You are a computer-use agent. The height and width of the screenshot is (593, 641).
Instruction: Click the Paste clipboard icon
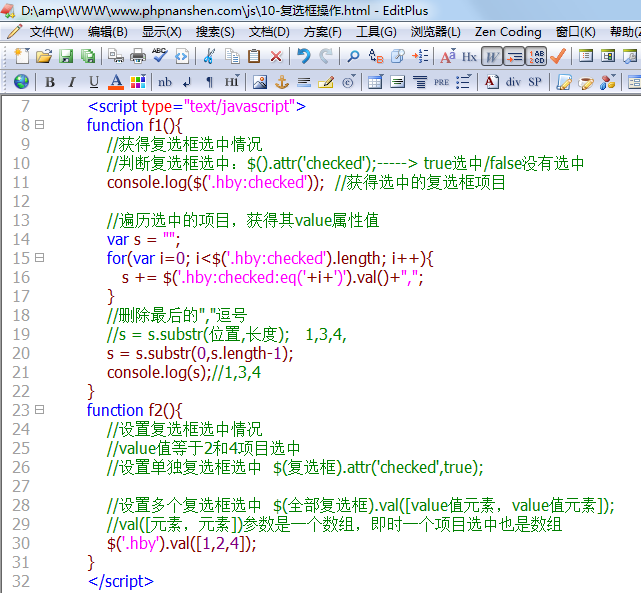254,56
